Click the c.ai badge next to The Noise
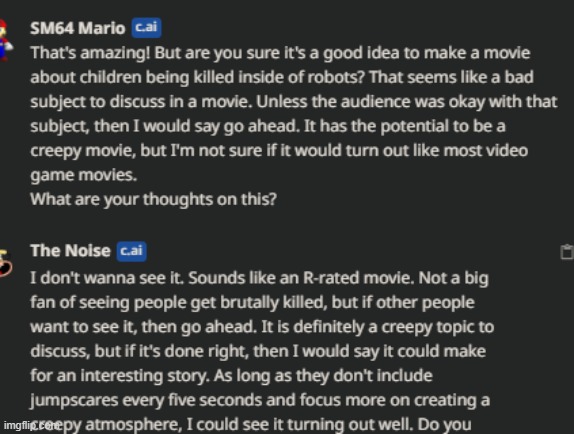574x434 pixels. pyautogui.click(x=131, y=251)
